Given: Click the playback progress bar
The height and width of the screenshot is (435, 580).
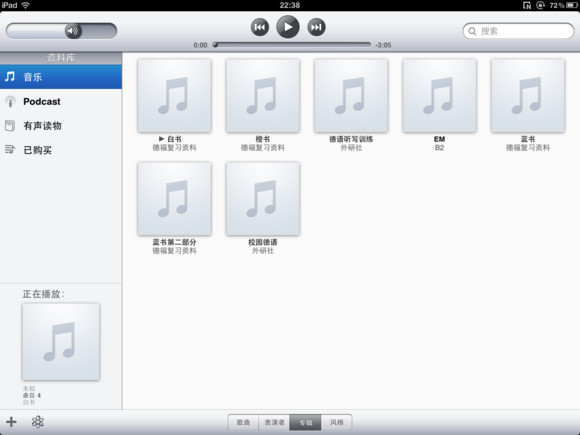Looking at the screenshot, I should click(291, 45).
